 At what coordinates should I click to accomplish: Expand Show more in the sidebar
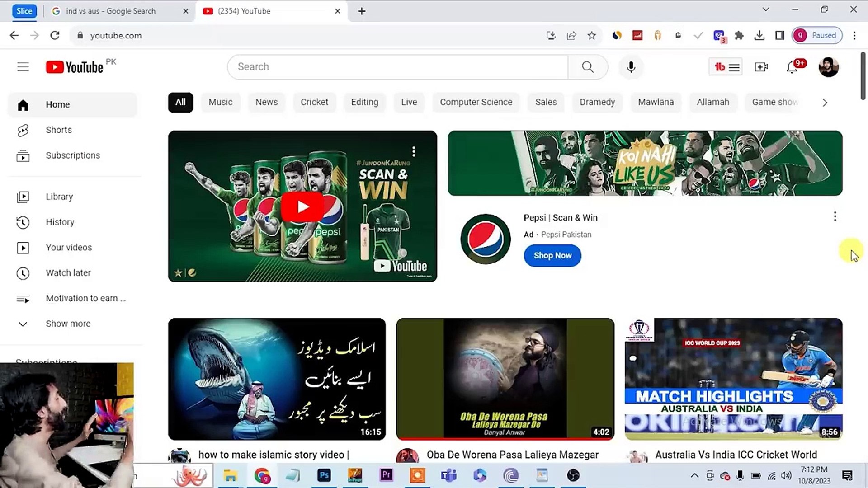coord(72,324)
